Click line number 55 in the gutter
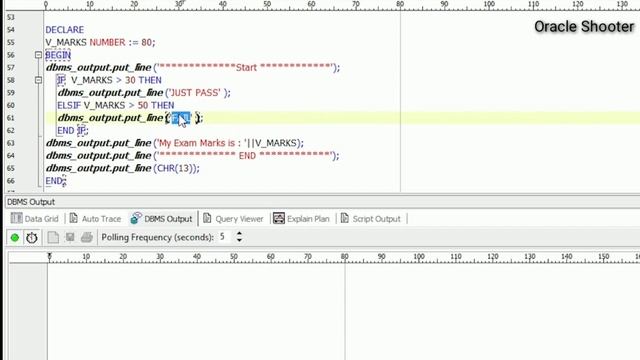 coord(11,42)
